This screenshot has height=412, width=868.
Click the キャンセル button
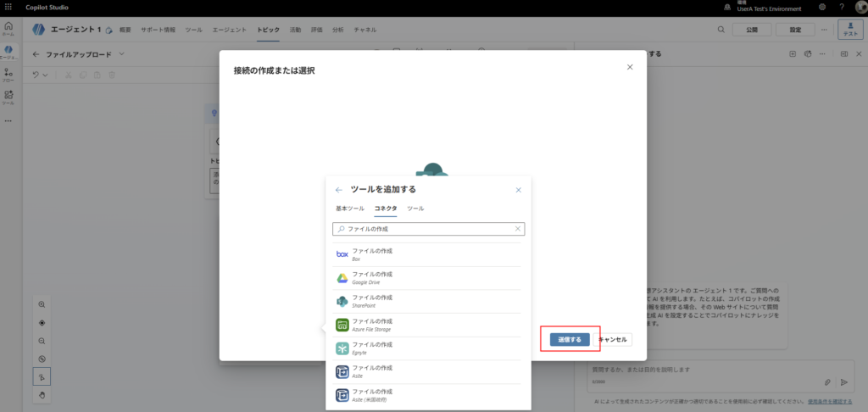[x=613, y=339]
